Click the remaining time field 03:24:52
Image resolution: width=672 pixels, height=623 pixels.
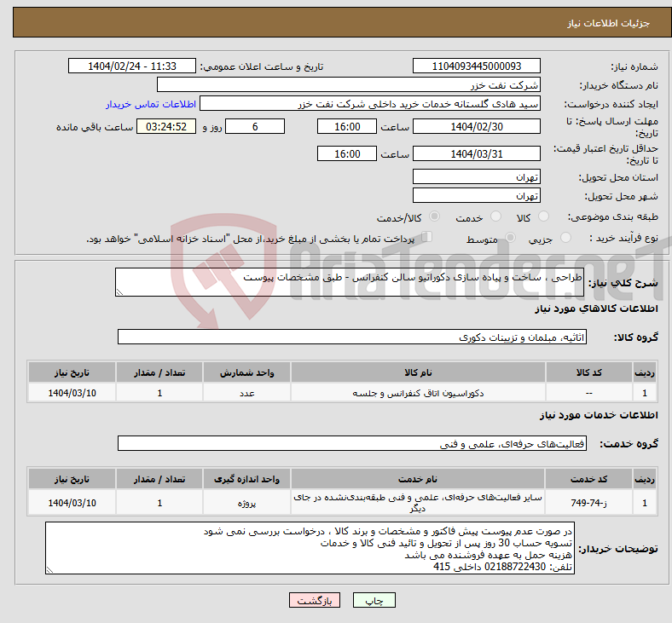point(166,127)
